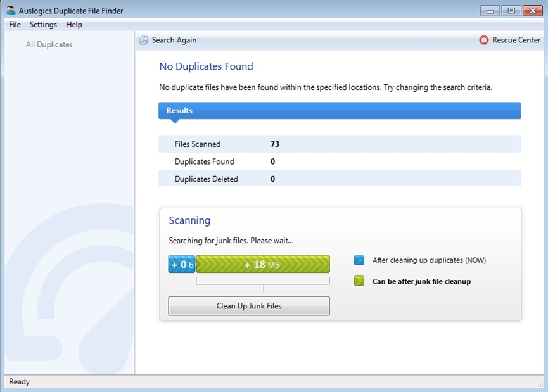
Task: Click the Rescue Center lifebuoy icon
Action: 483,40
